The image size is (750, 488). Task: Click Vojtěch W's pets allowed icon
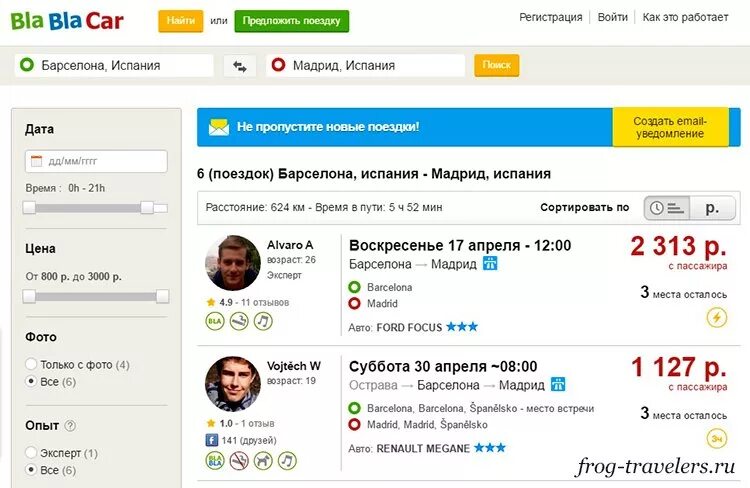coord(263,461)
